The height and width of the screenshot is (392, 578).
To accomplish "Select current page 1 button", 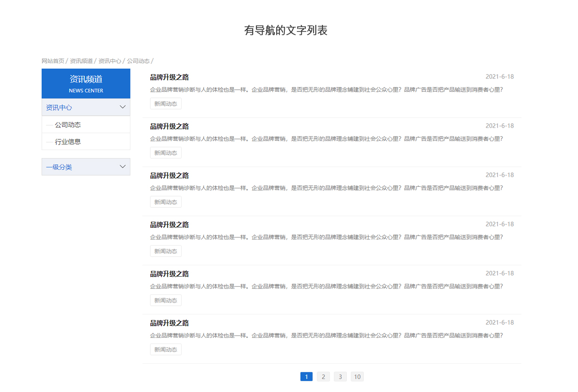I will click(306, 376).
